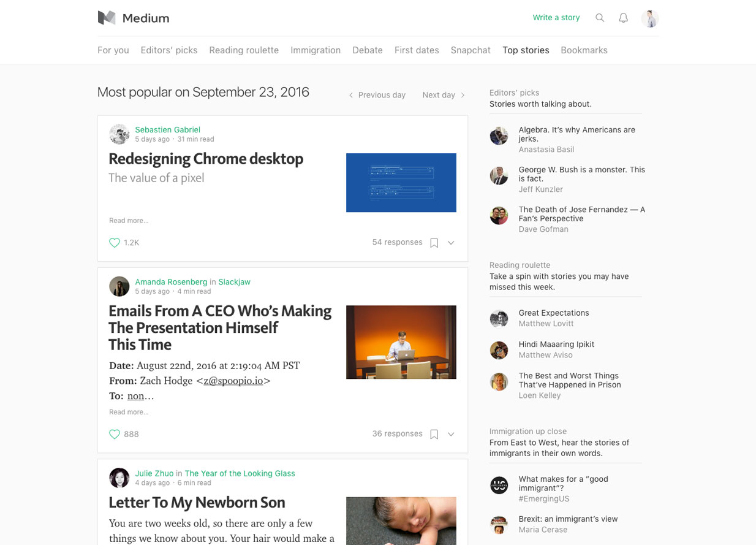Switch to the Editors' picks tab
756x545 pixels.
[x=169, y=50]
